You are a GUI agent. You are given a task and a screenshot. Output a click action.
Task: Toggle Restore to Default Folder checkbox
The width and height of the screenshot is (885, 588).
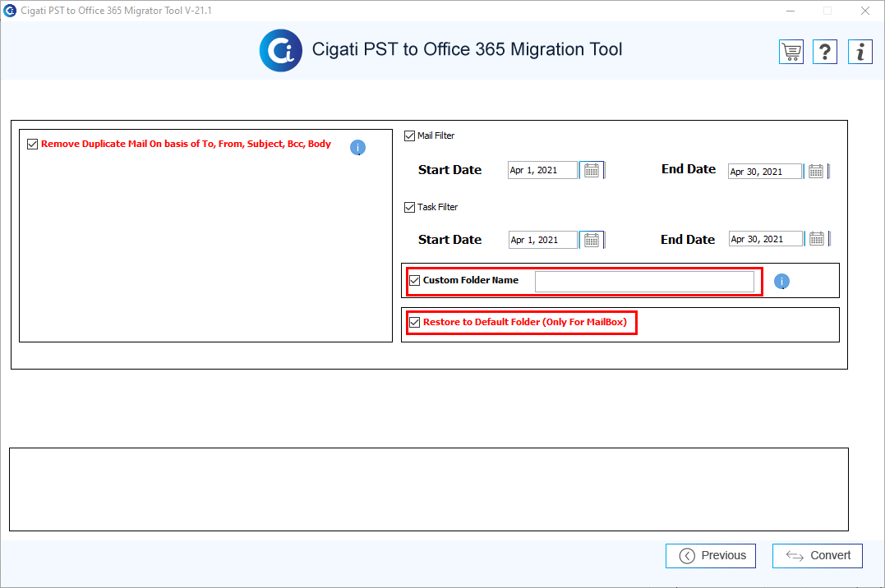click(415, 322)
